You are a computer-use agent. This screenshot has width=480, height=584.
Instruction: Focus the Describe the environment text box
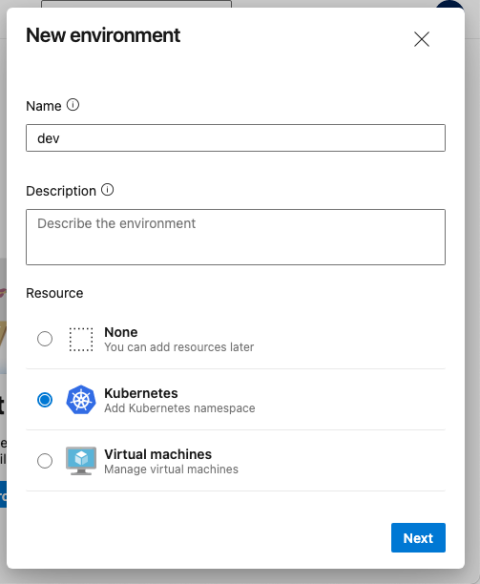click(236, 237)
